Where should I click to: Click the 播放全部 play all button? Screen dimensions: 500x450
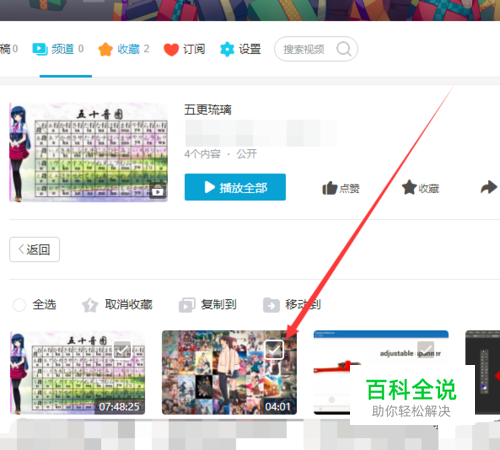(x=235, y=187)
